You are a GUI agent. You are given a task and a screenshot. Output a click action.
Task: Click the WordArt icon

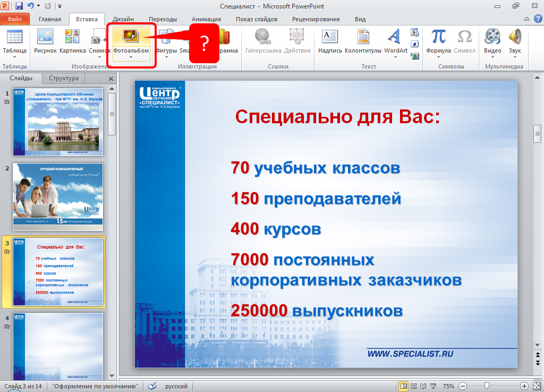394,37
